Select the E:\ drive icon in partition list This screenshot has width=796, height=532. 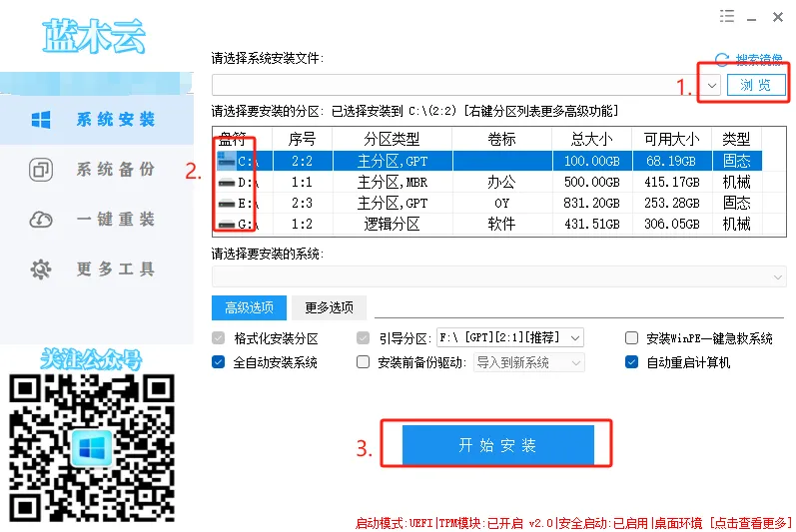click(x=227, y=204)
